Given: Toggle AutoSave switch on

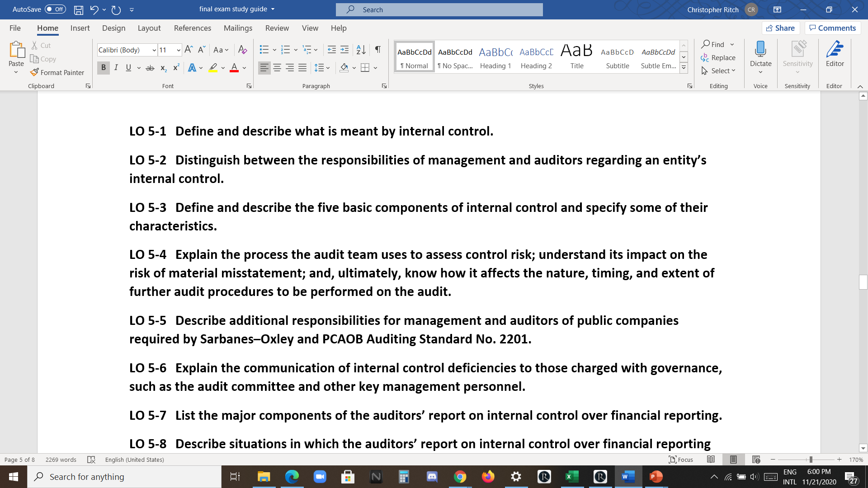Looking at the screenshot, I should (55, 9).
